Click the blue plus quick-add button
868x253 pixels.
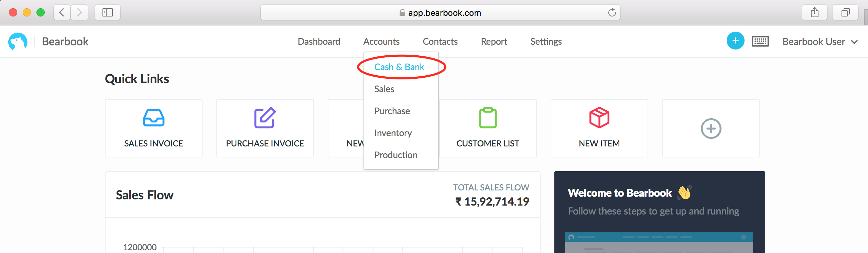[x=735, y=41]
